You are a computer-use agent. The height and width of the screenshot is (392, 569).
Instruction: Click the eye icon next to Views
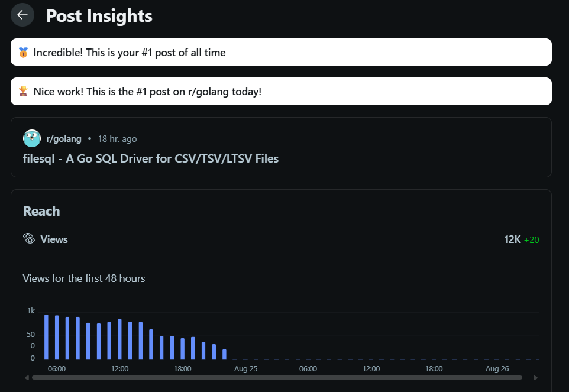(29, 239)
